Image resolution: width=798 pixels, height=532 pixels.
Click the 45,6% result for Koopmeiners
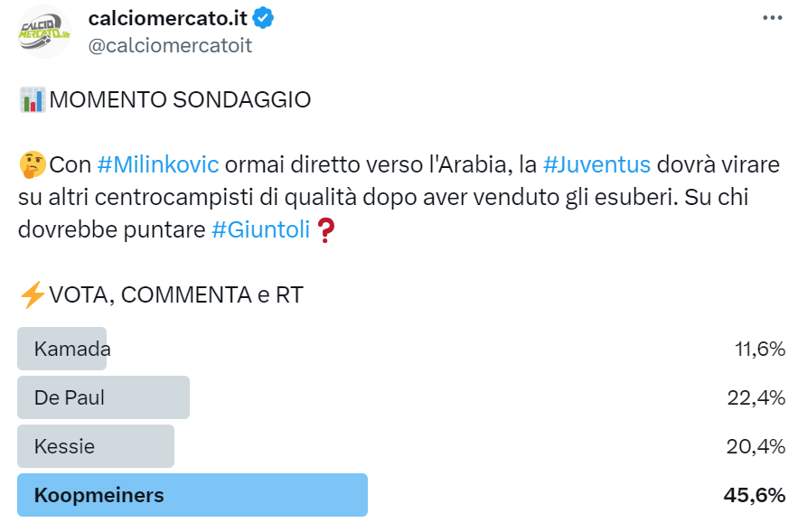click(x=754, y=495)
